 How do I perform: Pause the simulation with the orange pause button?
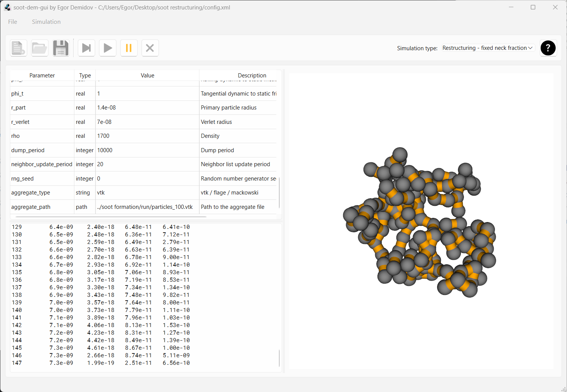[129, 48]
